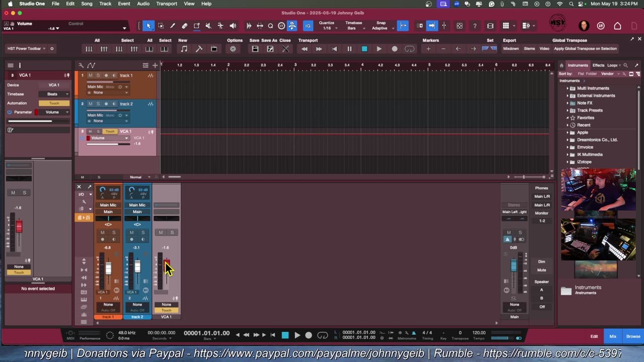Show automation with the curve icon

(91, 65)
